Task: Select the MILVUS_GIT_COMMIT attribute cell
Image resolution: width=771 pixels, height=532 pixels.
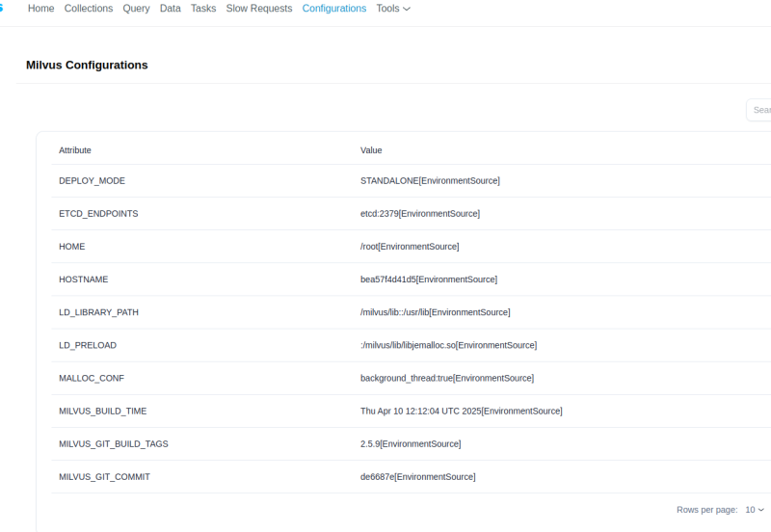Action: tap(104, 477)
